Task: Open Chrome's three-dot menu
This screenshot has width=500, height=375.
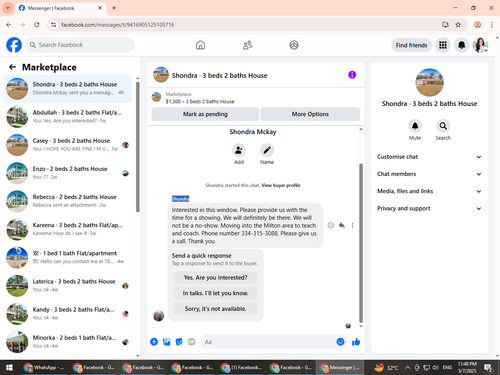Action: point(492,25)
